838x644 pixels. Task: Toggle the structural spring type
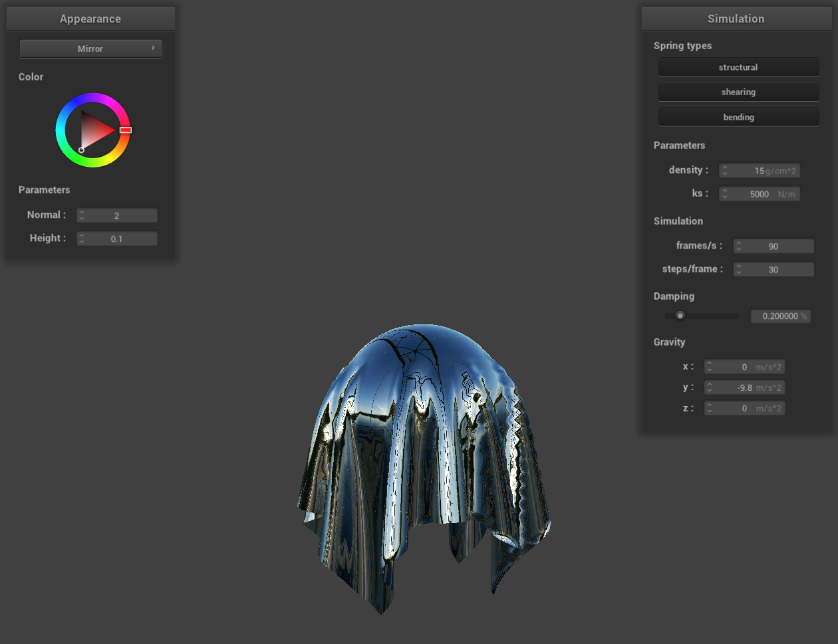(x=738, y=67)
